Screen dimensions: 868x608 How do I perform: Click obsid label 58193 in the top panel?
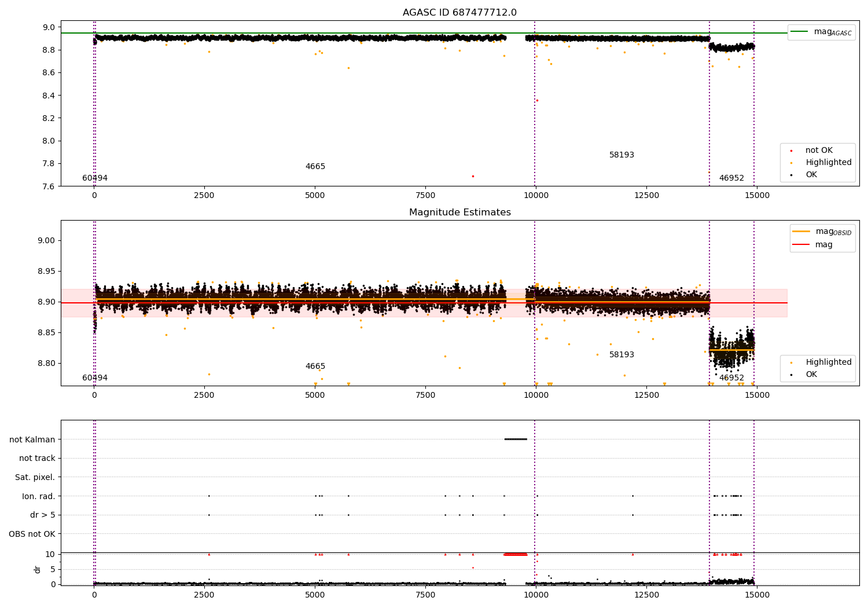point(621,155)
